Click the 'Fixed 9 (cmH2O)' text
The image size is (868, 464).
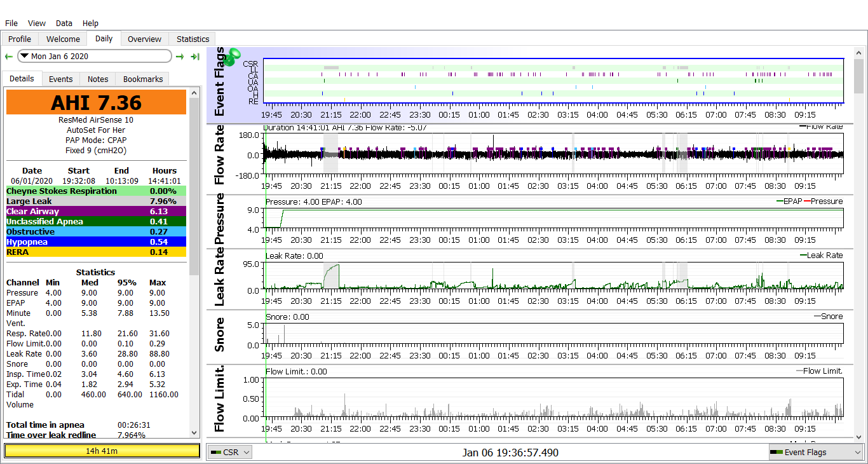click(95, 151)
